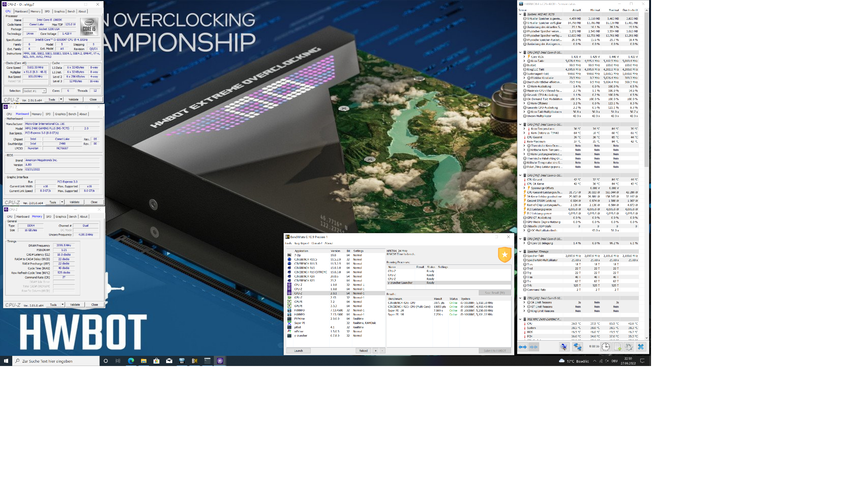The height and width of the screenshot is (488, 868).
Task: Click Windows search box on taskbar
Action: 56,361
